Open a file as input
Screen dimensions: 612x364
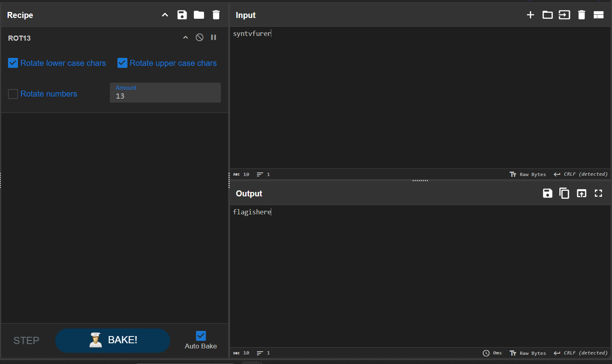(x=564, y=15)
